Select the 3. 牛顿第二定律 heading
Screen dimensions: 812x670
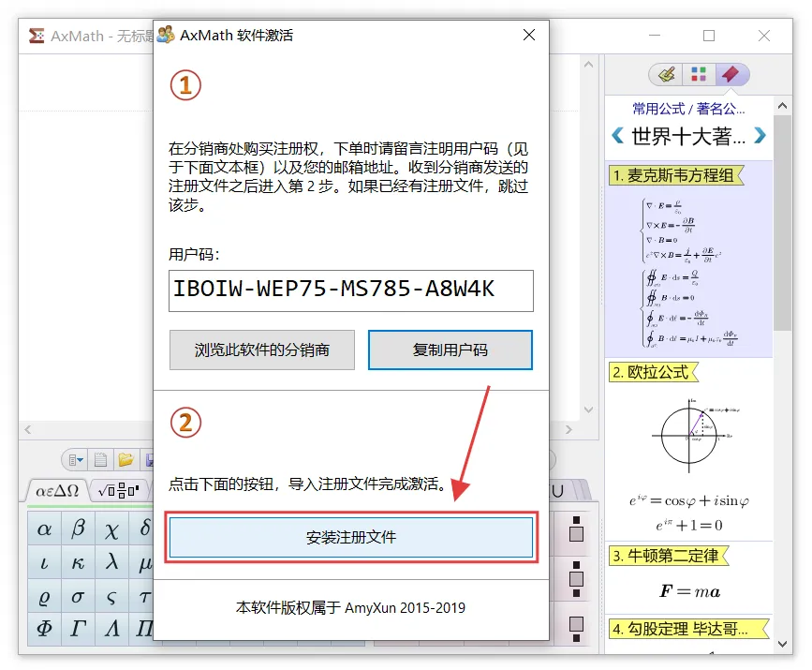click(669, 556)
